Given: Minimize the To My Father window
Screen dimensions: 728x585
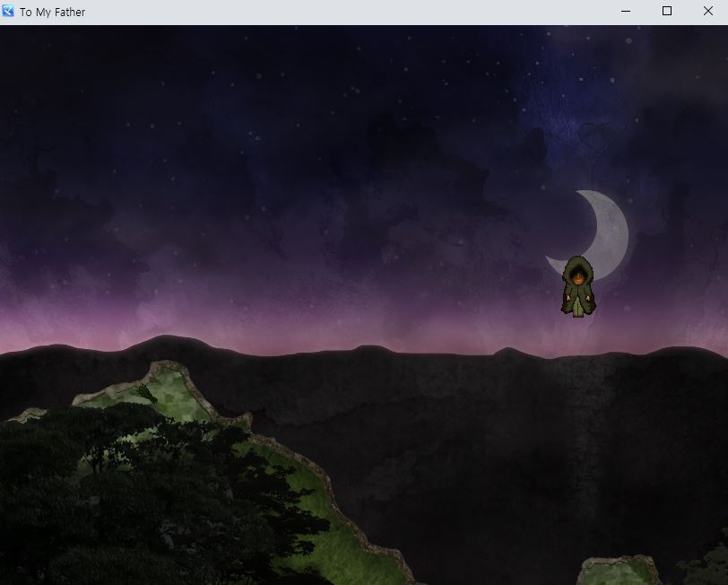Looking at the screenshot, I should pyautogui.click(x=626, y=11).
